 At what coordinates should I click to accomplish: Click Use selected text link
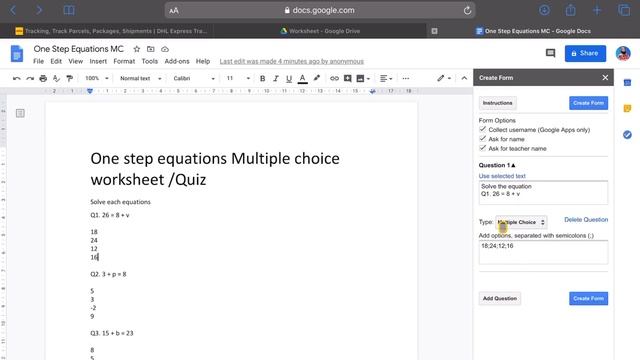click(502, 176)
